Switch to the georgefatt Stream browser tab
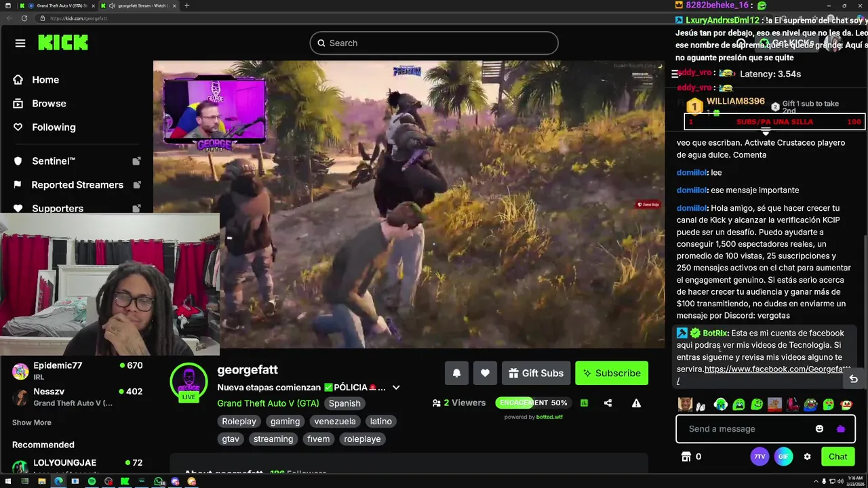The image size is (868, 488). pos(138,5)
